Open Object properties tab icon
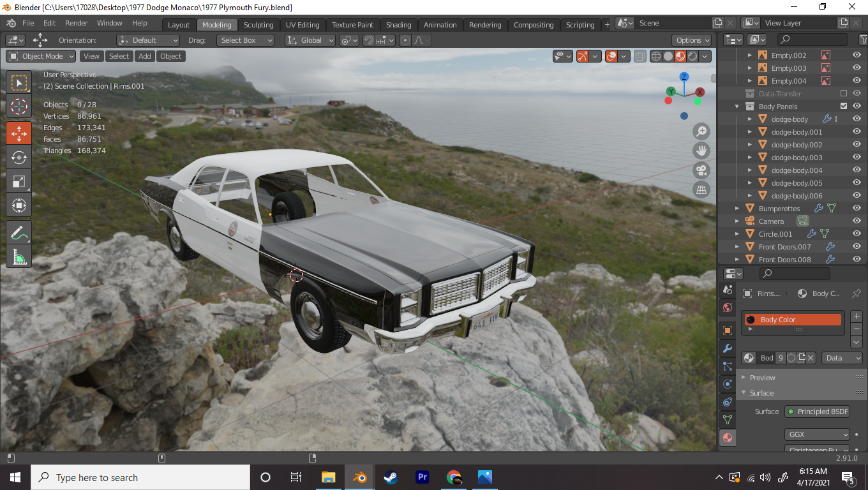 click(727, 330)
